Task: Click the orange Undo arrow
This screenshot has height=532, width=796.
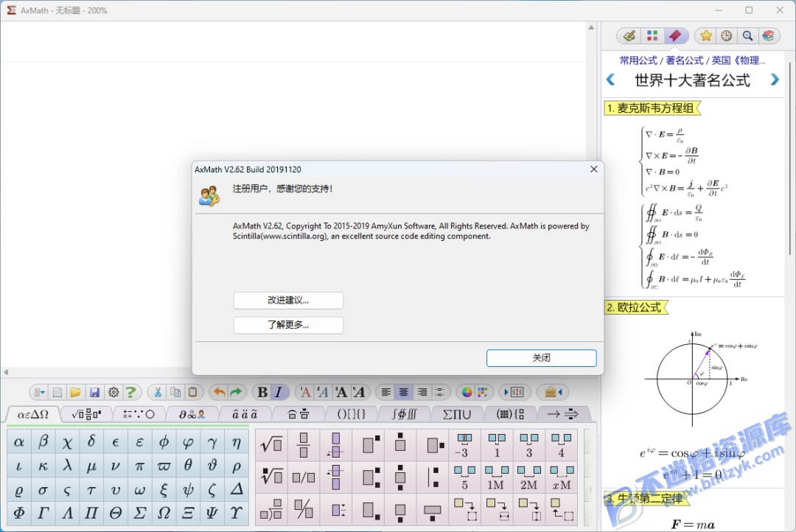Action: click(x=220, y=393)
